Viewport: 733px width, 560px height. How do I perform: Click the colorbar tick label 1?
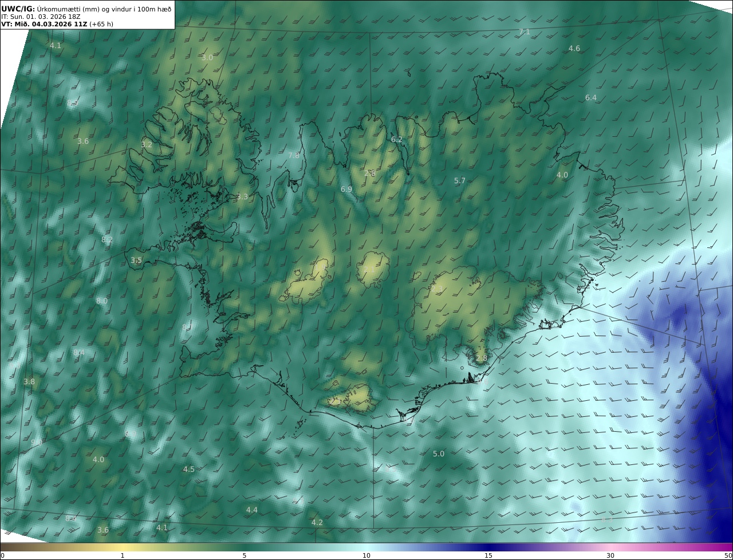[123, 555]
